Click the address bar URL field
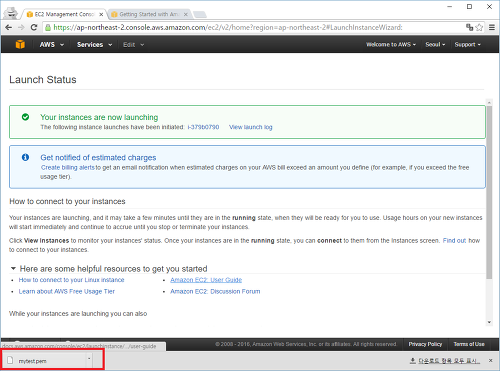This screenshot has height=371, width=500. click(x=253, y=27)
